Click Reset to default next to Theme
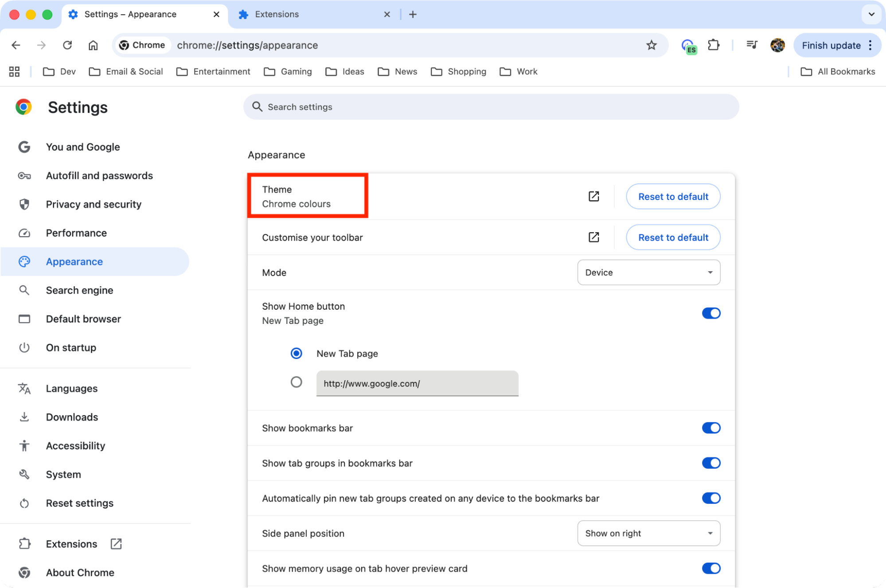The height and width of the screenshot is (588, 886). (673, 196)
